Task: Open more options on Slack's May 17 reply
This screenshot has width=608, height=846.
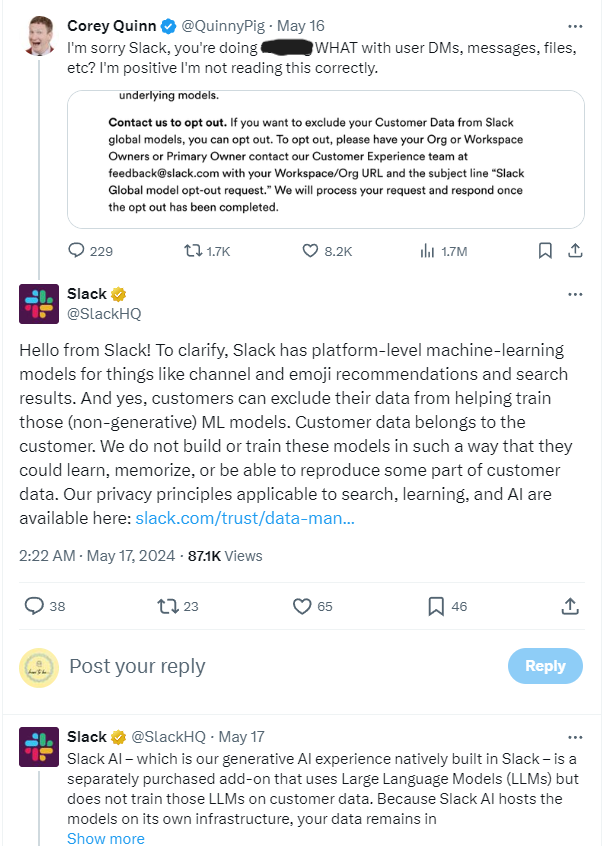Action: tap(575, 737)
